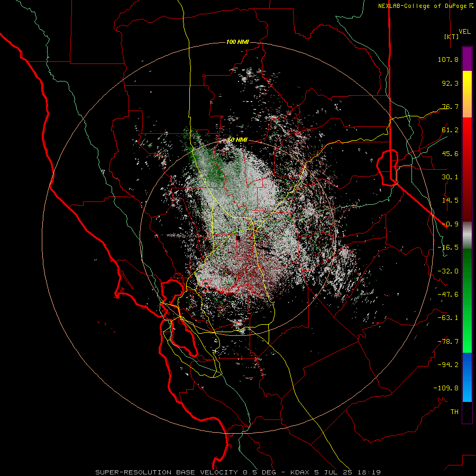
Task: Click the -94.2 velocity scale value
Action: point(448,365)
